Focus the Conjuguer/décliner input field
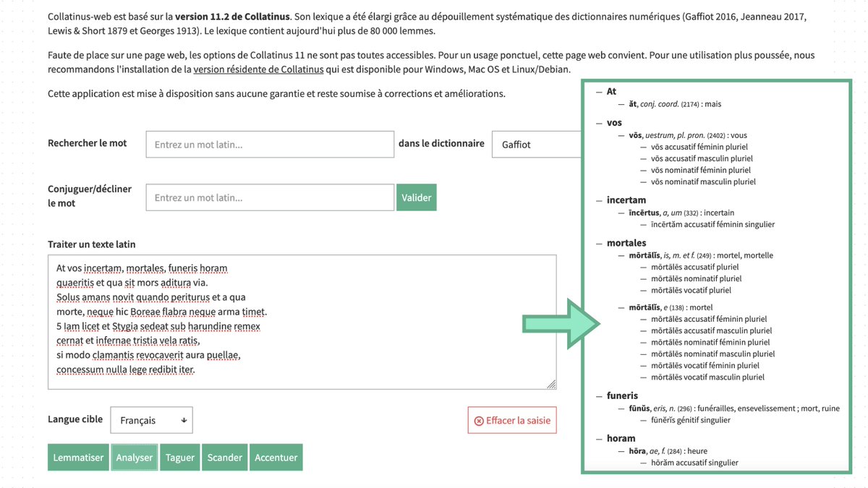The image size is (868, 488). 270,197
